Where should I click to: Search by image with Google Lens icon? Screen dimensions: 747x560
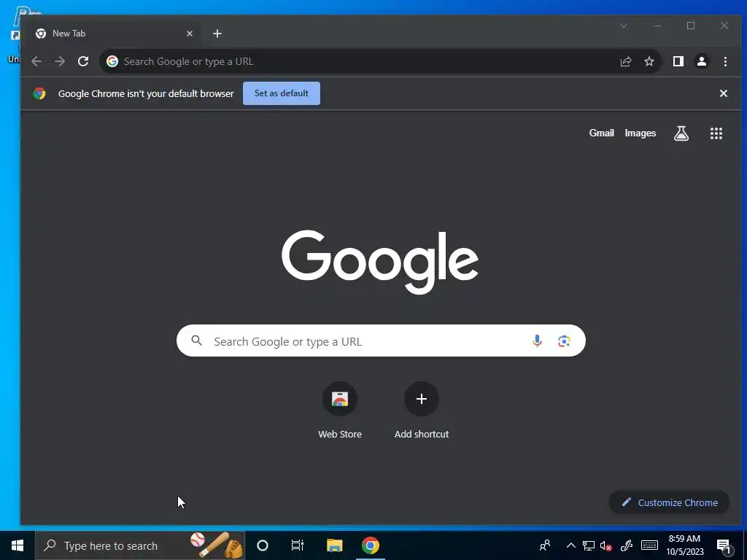coord(564,341)
